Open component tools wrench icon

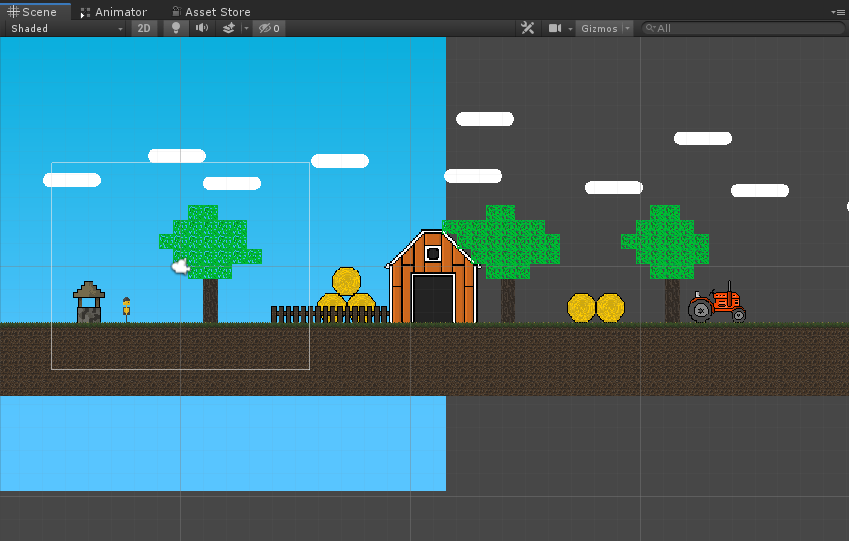pos(528,29)
